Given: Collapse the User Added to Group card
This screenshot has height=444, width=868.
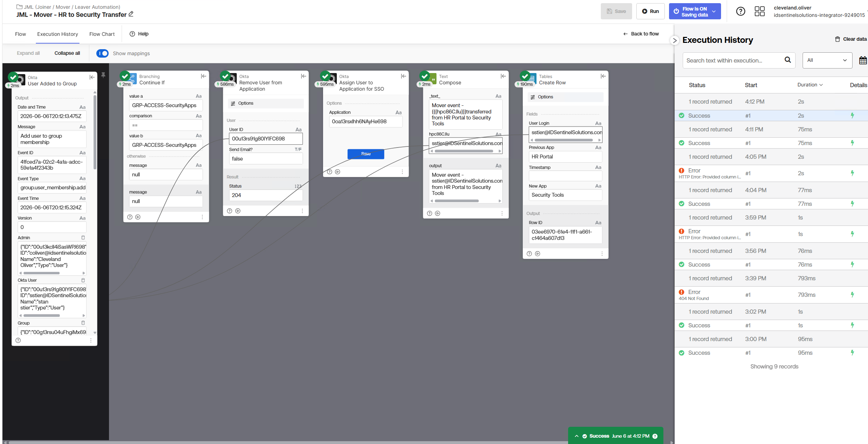Looking at the screenshot, I should (92, 77).
